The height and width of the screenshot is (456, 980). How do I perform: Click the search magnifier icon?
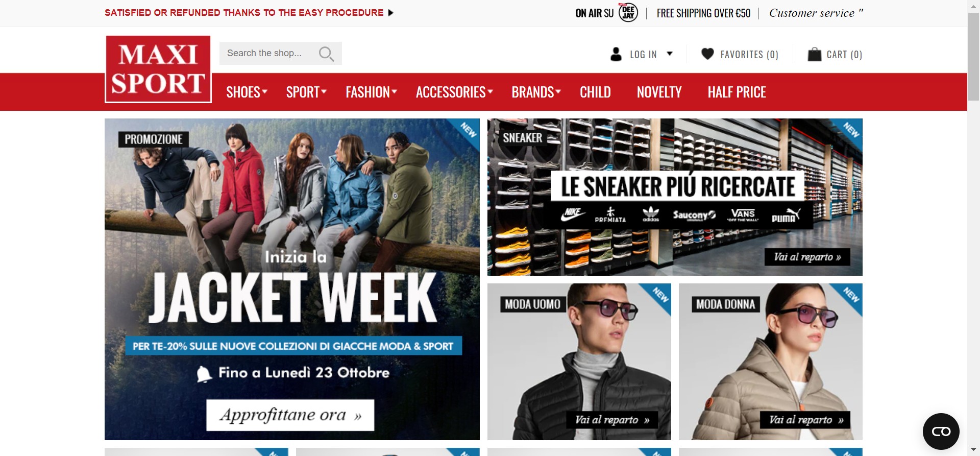tap(326, 54)
